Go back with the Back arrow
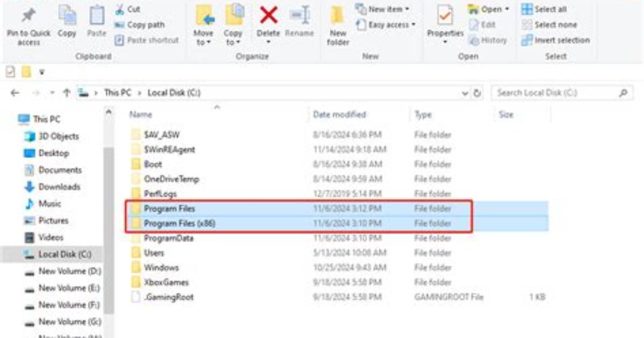This screenshot has width=644, height=338. pos(15,93)
